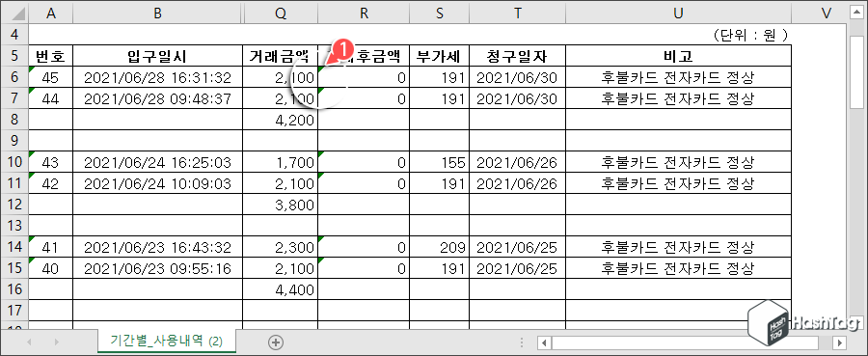Click horizontal scrollbar left arrow
868x356 pixels.
[x=545, y=342]
